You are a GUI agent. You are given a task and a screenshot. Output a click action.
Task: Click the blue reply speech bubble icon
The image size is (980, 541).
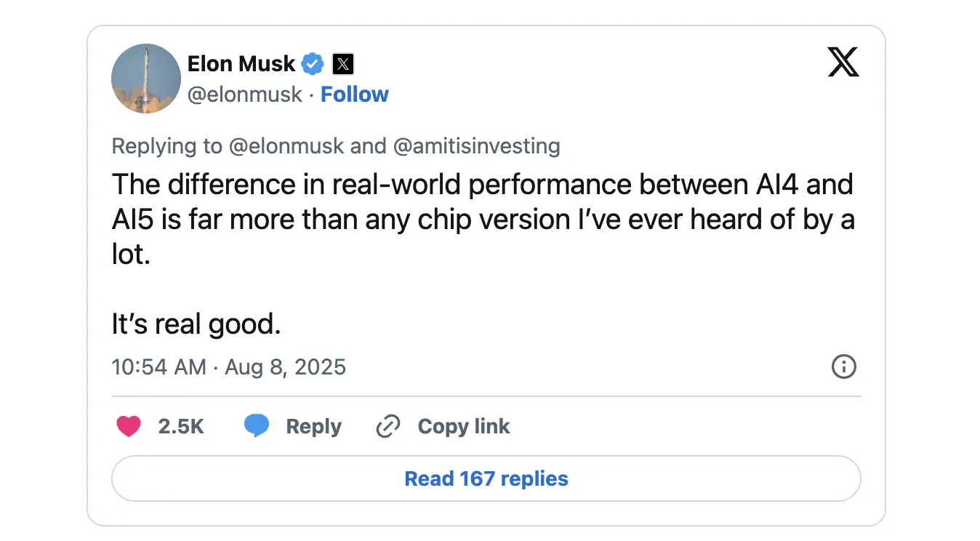pos(257,426)
